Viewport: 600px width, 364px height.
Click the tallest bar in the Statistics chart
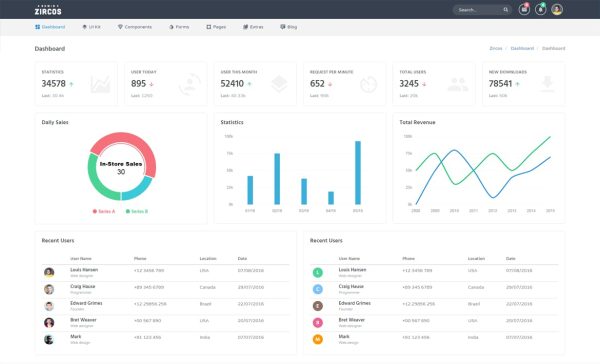[358, 173]
